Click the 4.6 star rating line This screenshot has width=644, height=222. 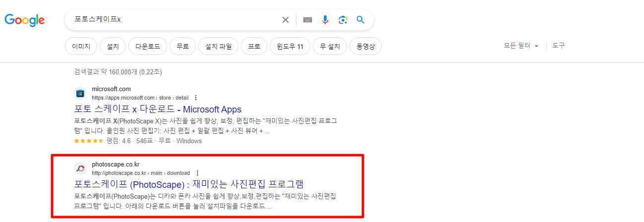click(138, 141)
